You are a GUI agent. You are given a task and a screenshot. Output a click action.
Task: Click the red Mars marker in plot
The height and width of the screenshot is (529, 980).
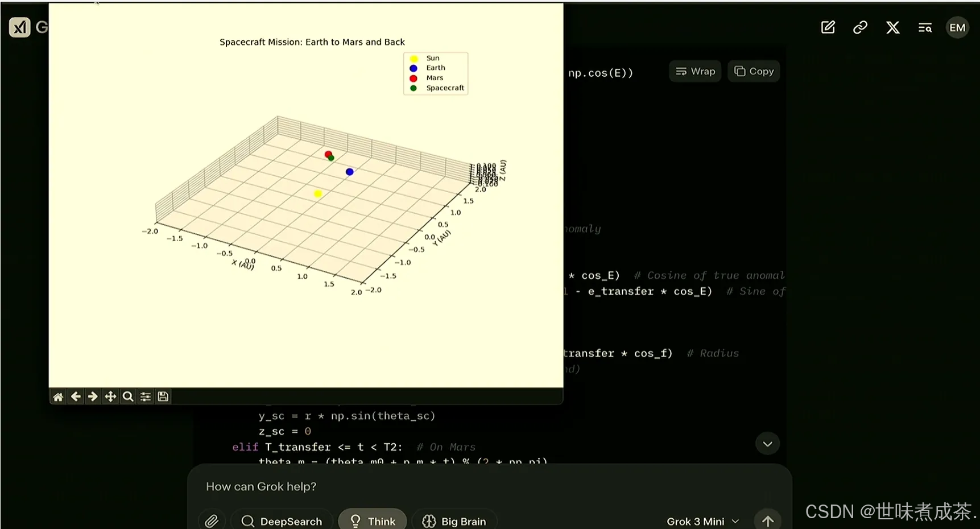click(x=328, y=154)
